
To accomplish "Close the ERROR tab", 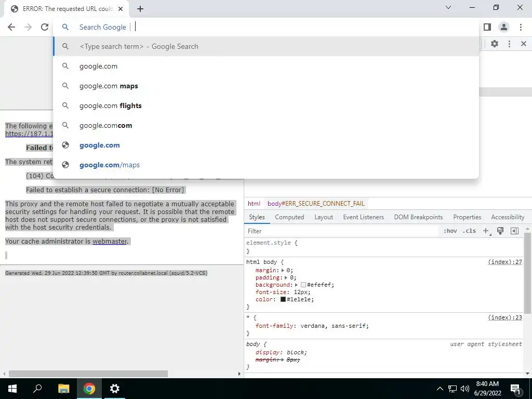I will 121,9.
